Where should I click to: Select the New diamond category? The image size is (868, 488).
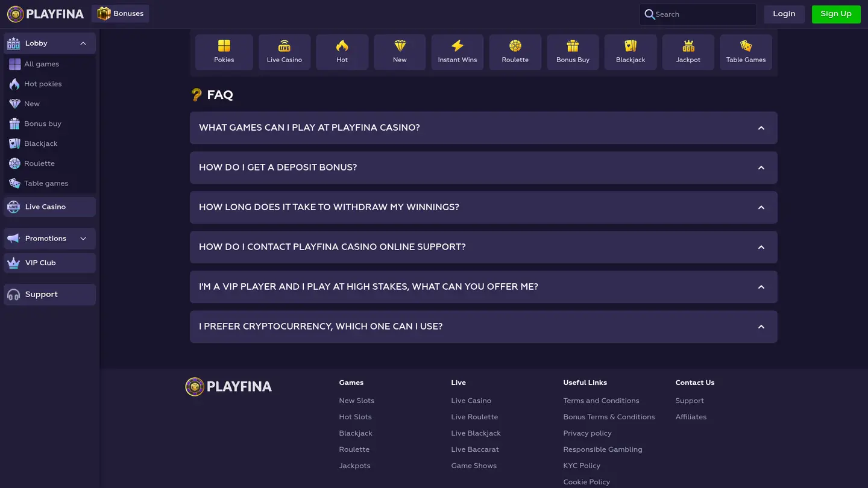coord(400,52)
